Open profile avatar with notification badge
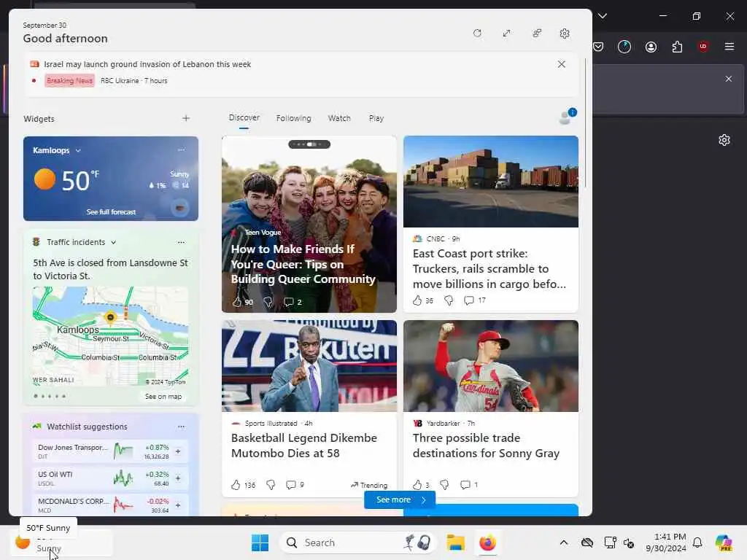 click(x=567, y=116)
